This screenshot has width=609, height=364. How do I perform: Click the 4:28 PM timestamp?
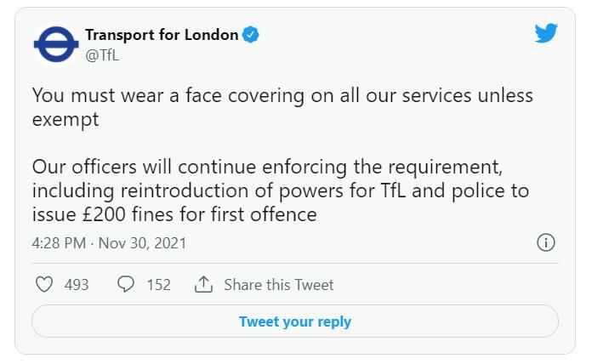[59, 243]
